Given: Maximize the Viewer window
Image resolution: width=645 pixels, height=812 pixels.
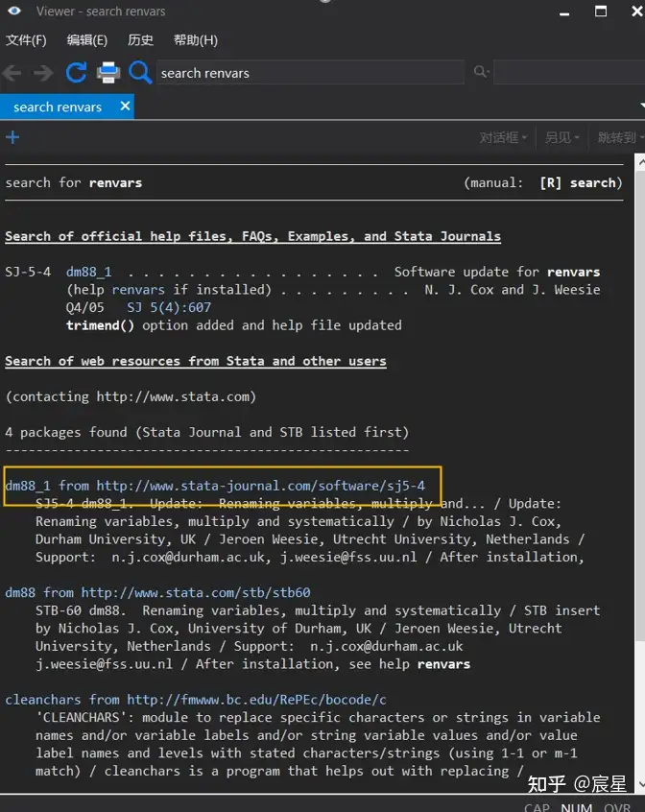Looking at the screenshot, I should [x=601, y=11].
